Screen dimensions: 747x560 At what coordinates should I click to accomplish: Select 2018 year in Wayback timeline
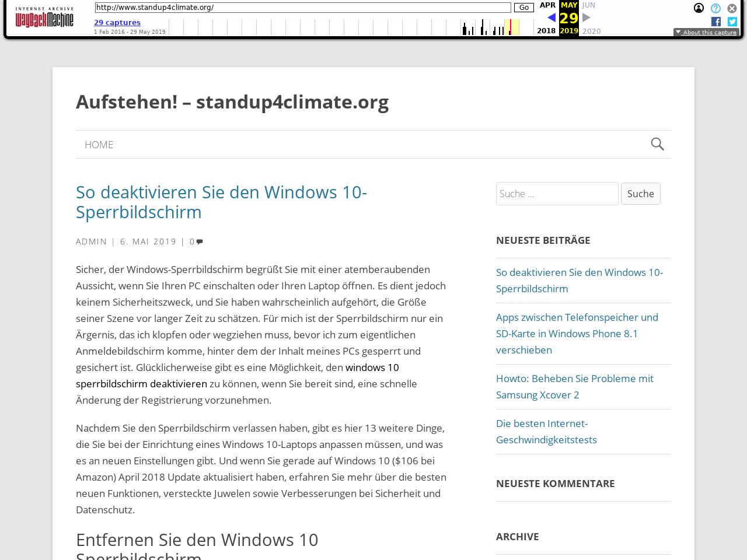click(546, 31)
